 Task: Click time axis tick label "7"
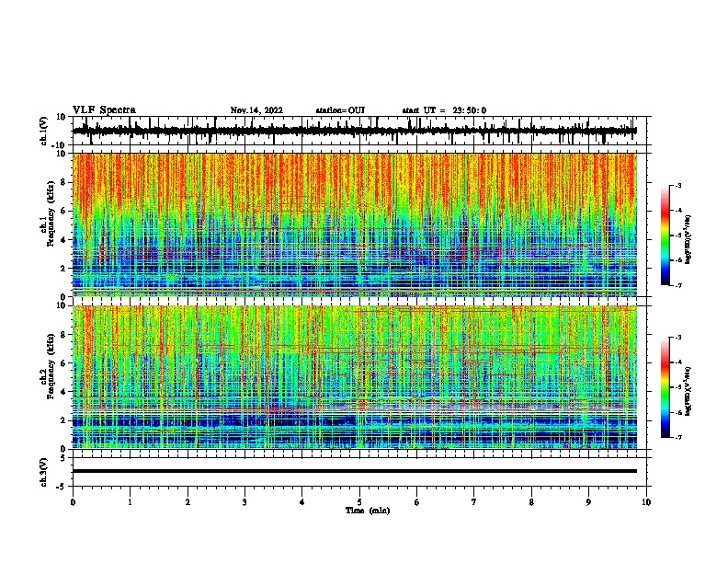tap(474, 502)
